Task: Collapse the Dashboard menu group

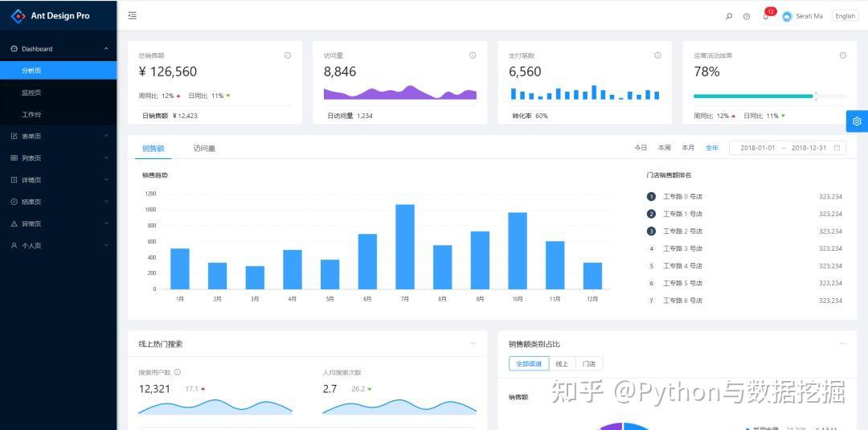Action: click(x=106, y=49)
